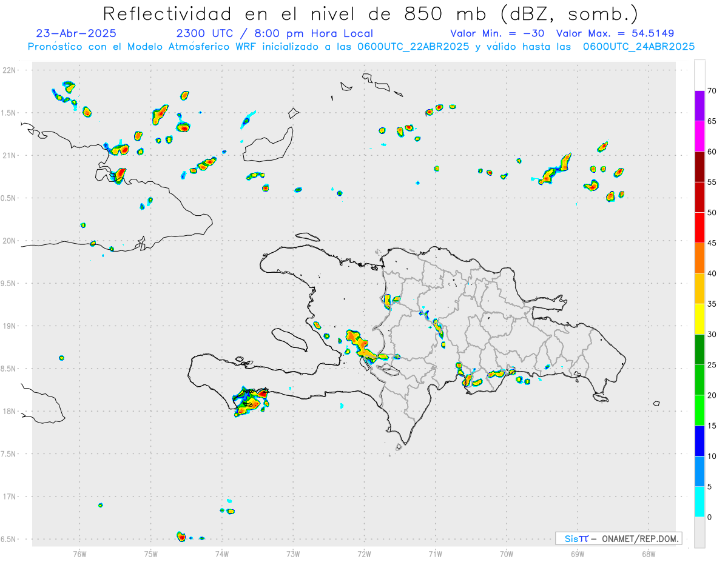Click the '72W' longitude label
Viewport: 728px width, 562px height.
point(365,554)
